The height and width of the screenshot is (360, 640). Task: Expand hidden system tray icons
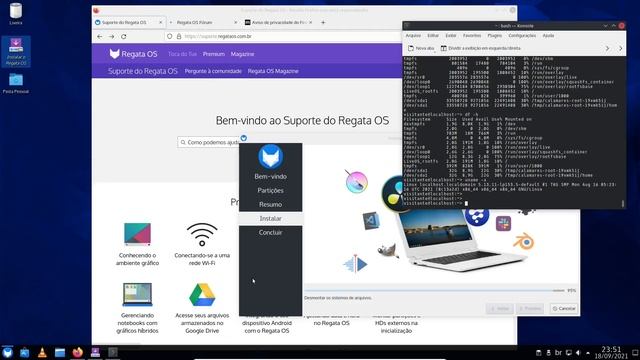coord(588,353)
